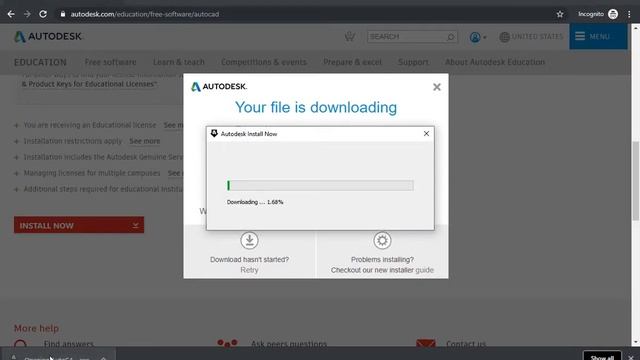Open the Support tab

[x=413, y=62]
